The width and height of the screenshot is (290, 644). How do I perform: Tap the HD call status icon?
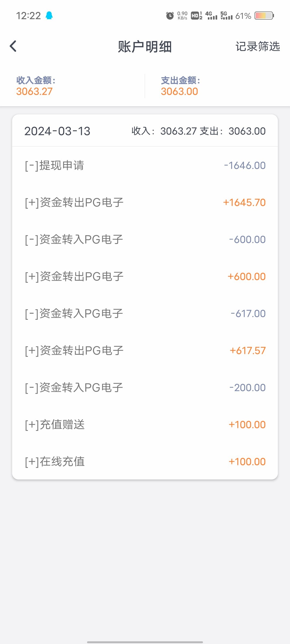[x=196, y=16]
